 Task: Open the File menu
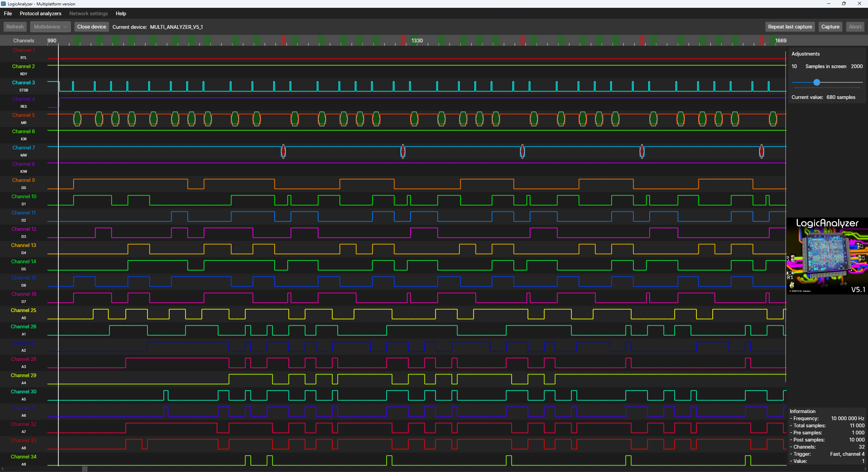8,14
